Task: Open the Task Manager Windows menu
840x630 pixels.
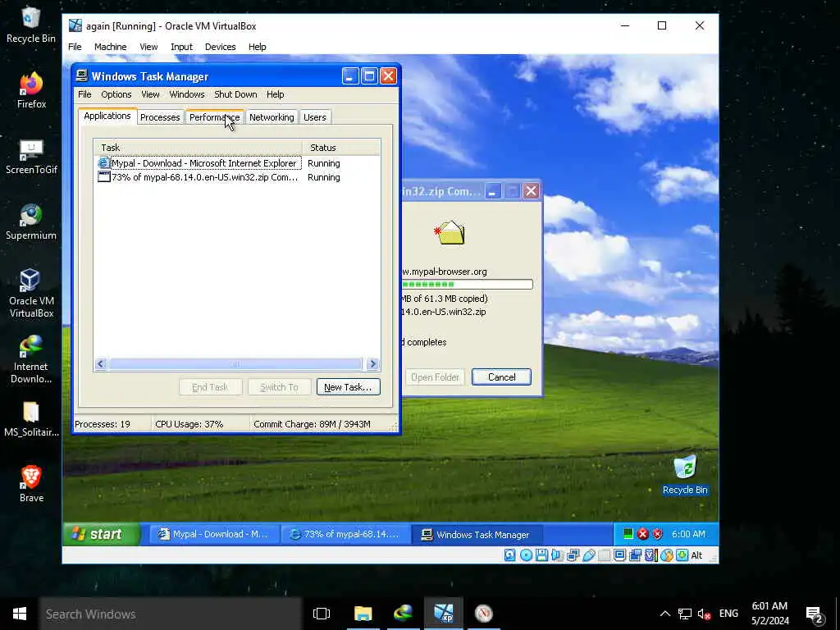Action: click(187, 94)
